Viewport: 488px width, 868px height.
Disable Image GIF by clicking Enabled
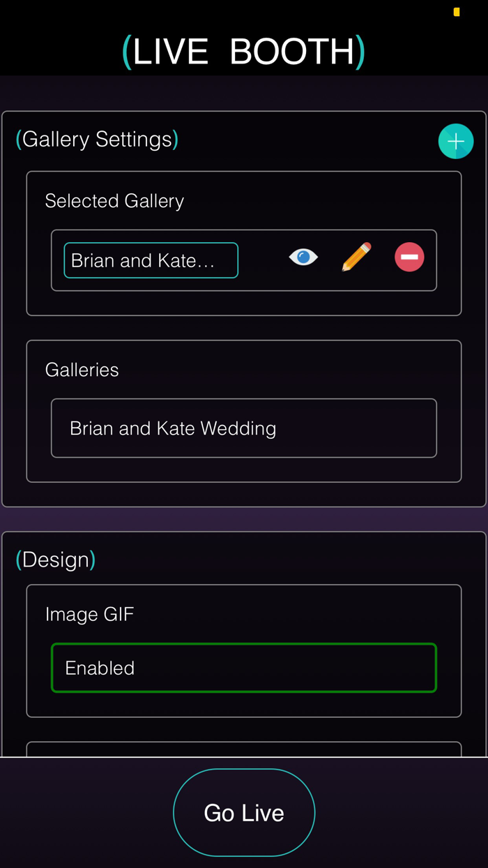coord(243,668)
